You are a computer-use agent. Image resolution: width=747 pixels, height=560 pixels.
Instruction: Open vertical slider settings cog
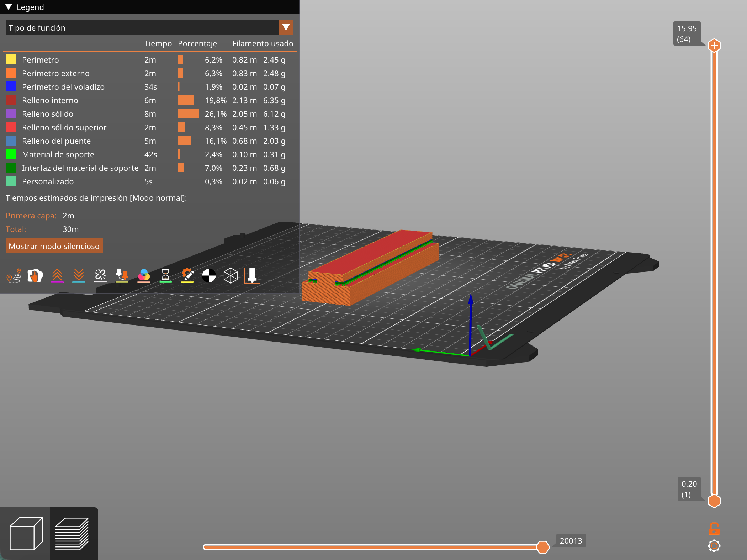point(714,545)
